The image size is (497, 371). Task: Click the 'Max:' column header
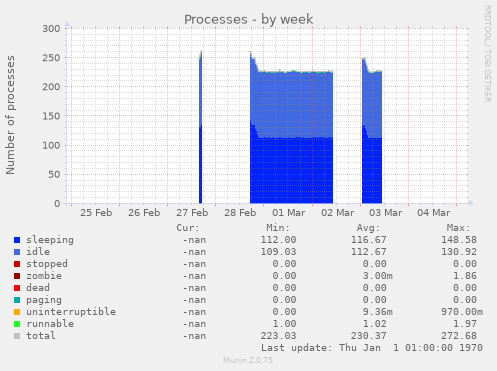(458, 228)
